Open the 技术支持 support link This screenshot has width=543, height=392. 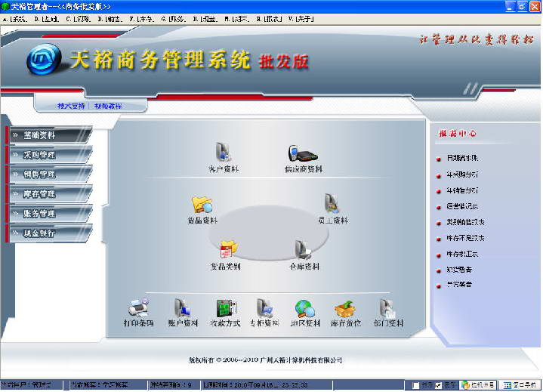pos(71,106)
